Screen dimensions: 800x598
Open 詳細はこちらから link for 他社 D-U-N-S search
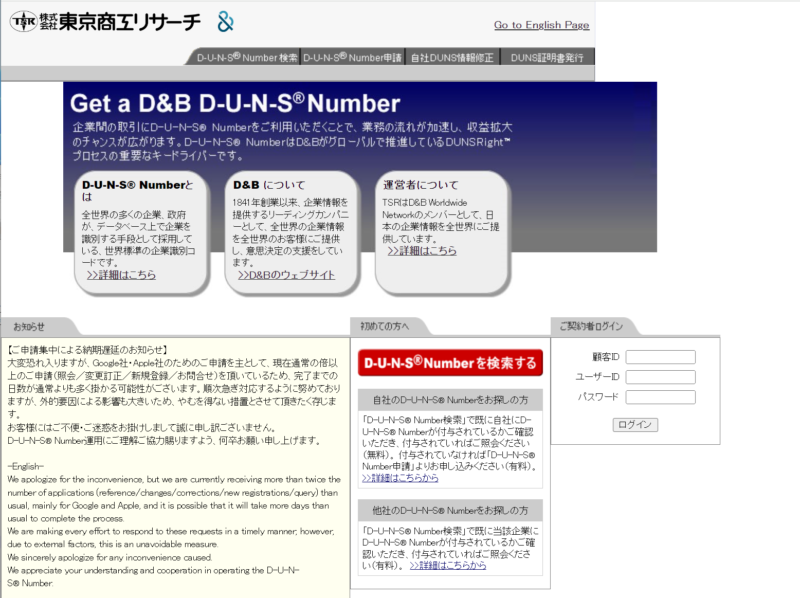[447, 565]
